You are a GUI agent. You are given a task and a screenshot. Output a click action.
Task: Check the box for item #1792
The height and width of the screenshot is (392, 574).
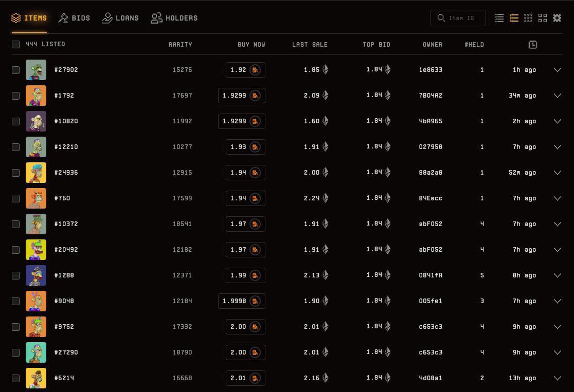[15, 96]
